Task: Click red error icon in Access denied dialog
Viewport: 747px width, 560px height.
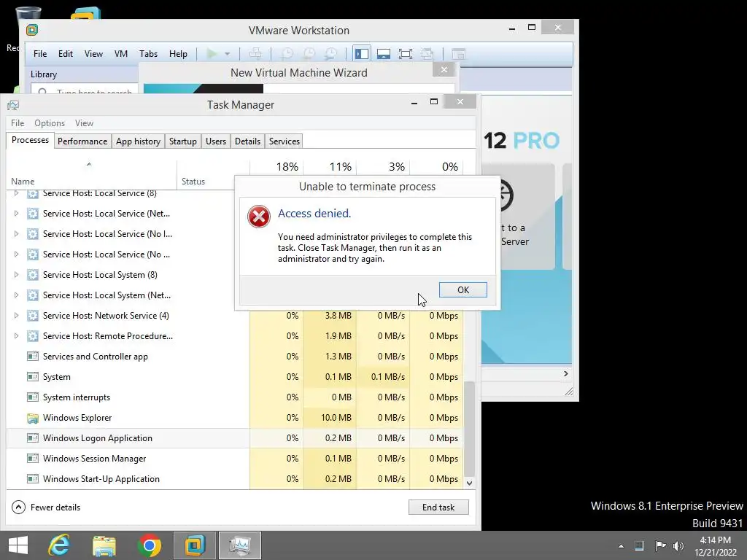Action: [x=259, y=217]
